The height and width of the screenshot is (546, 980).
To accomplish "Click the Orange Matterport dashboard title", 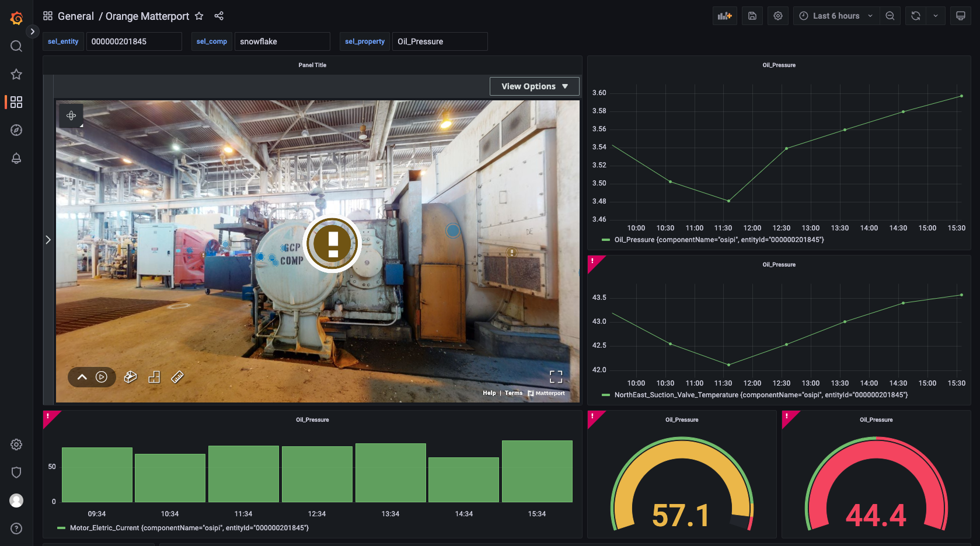I will 147,16.
